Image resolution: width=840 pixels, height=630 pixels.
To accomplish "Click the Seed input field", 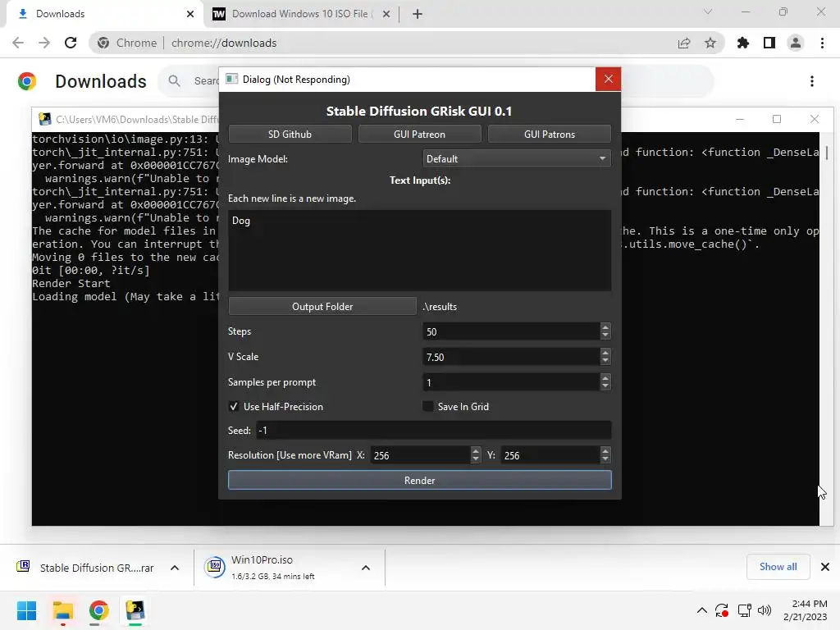I will pyautogui.click(x=433, y=430).
